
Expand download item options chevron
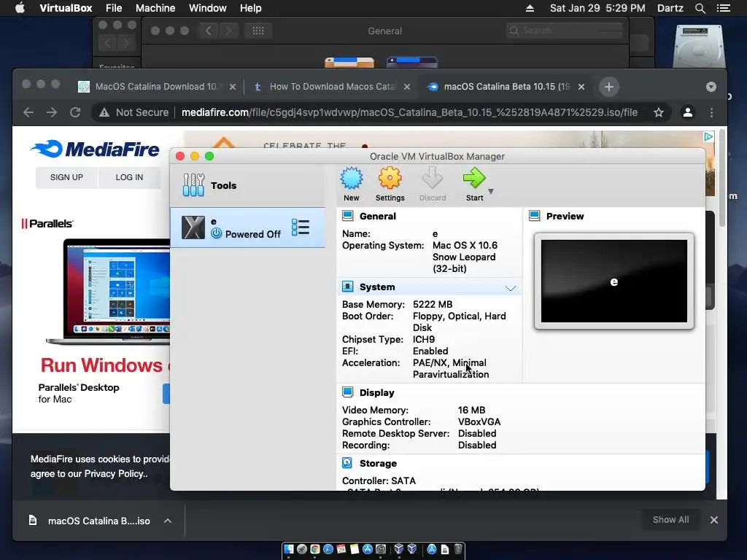point(168,521)
